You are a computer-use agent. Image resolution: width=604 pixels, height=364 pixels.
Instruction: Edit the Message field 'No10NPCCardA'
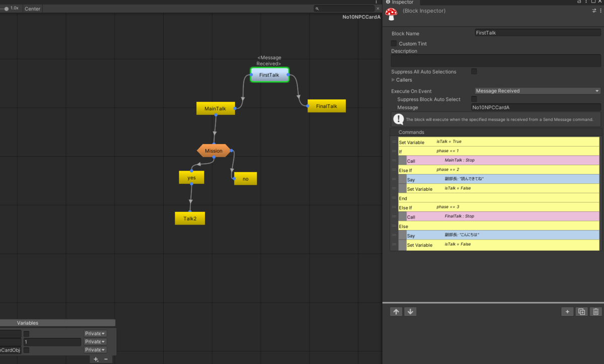536,107
